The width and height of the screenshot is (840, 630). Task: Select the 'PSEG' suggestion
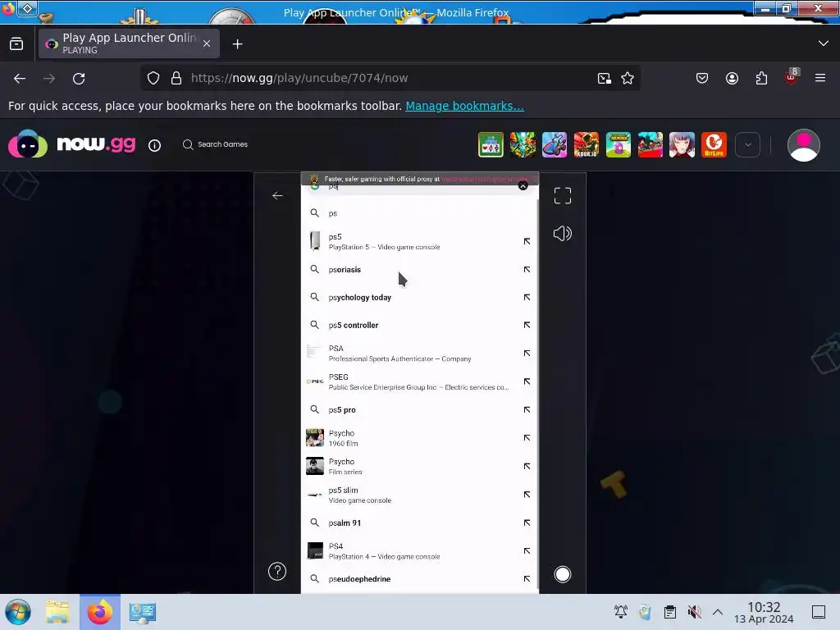coord(420,381)
